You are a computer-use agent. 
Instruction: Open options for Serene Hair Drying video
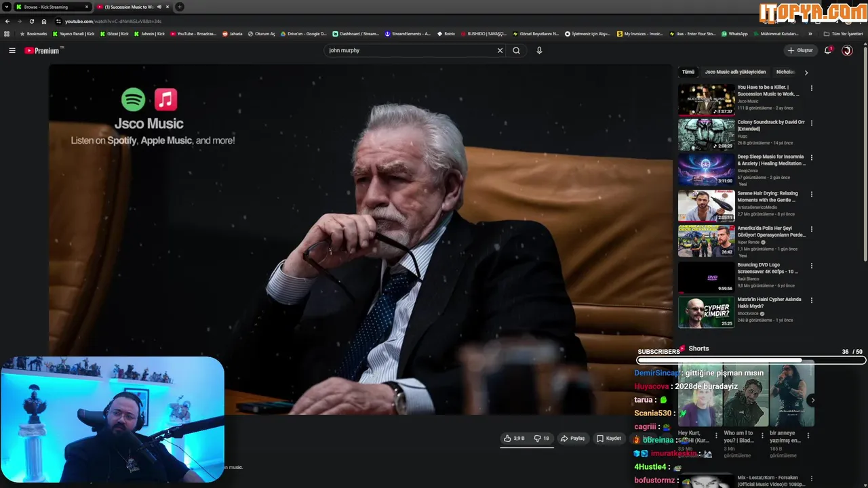811,194
